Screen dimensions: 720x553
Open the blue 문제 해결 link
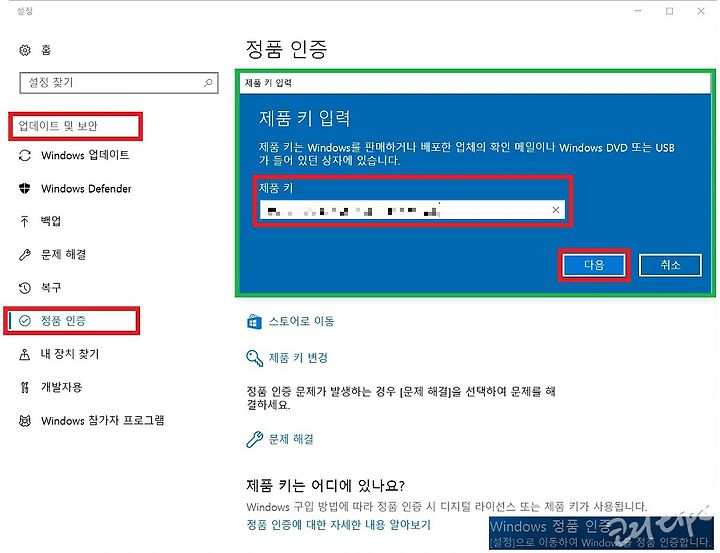[x=291, y=440]
